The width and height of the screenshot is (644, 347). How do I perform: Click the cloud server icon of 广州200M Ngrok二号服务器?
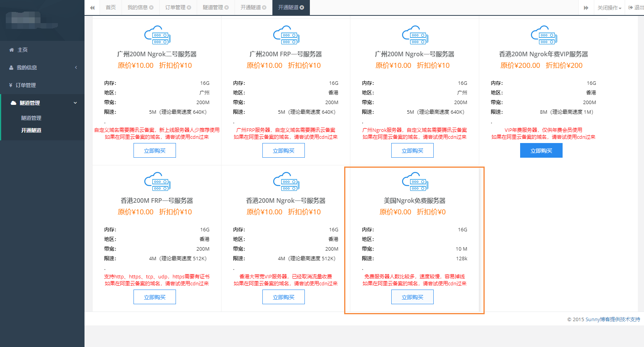click(157, 35)
